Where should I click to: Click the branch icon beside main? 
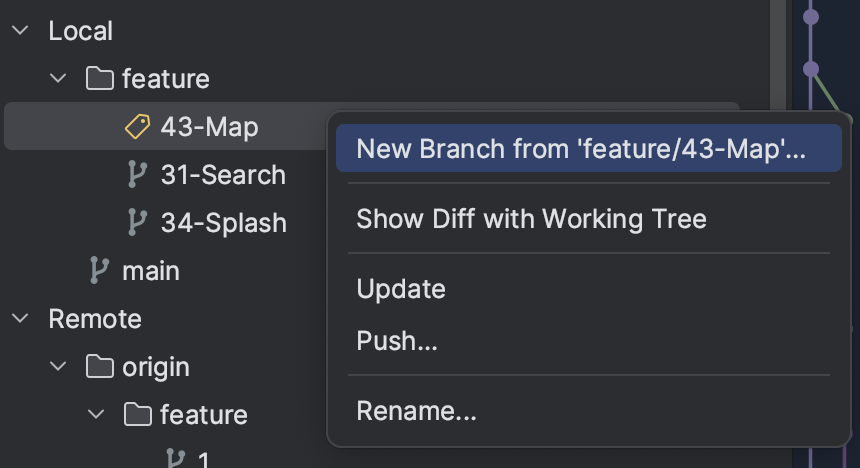click(x=99, y=270)
